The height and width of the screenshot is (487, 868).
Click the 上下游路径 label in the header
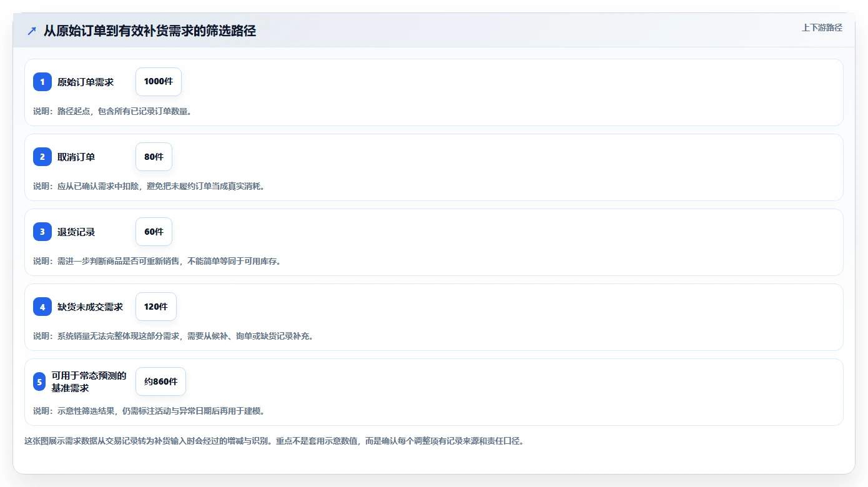coord(822,27)
